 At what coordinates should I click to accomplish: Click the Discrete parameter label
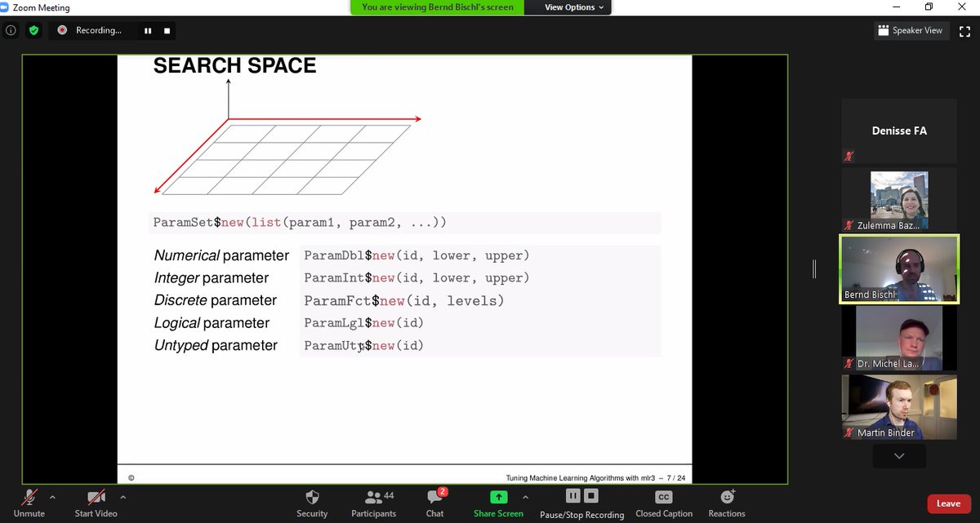216,301
